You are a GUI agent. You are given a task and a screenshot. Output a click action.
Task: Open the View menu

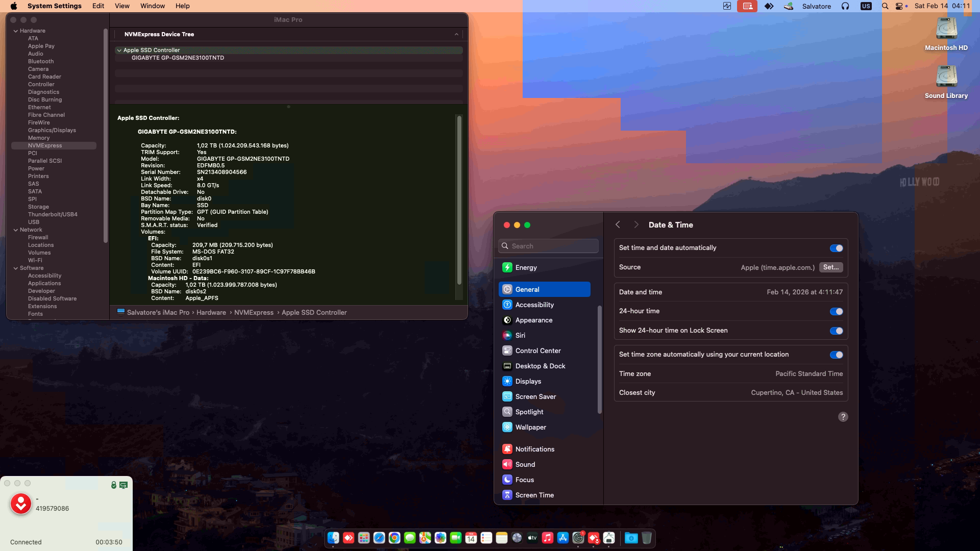point(122,6)
